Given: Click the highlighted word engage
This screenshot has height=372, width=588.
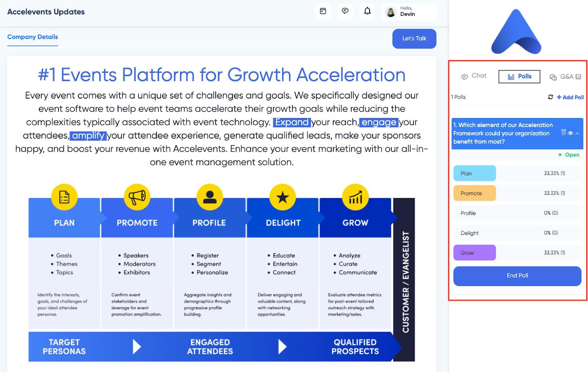Looking at the screenshot, I should (x=379, y=122).
